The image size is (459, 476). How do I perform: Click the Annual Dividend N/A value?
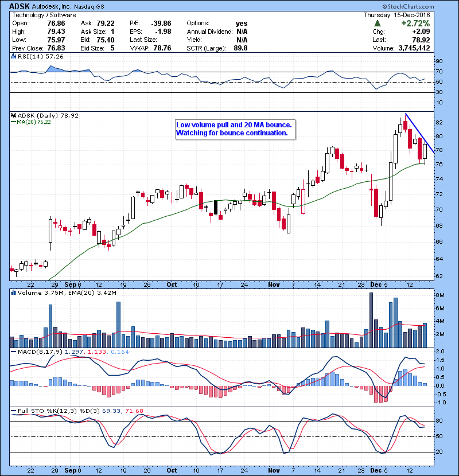coord(242,32)
